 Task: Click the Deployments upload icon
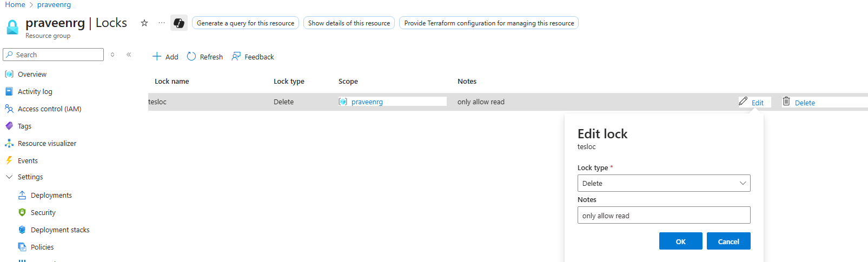[22, 195]
